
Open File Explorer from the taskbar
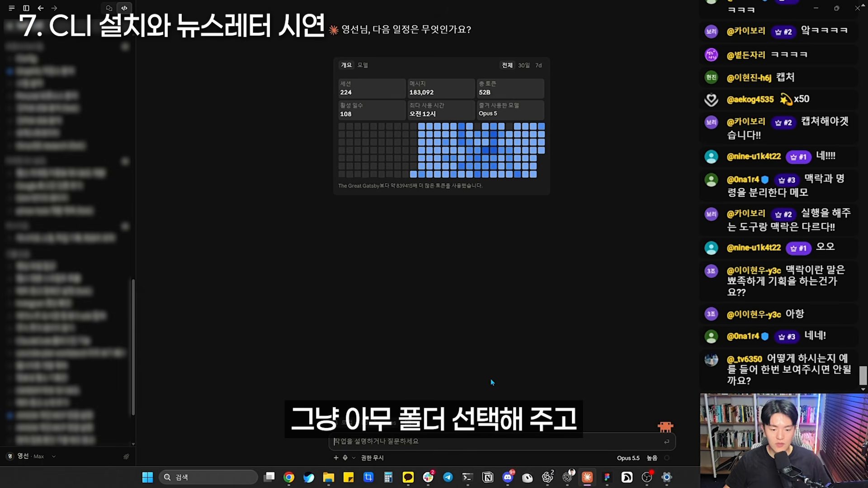point(329,477)
